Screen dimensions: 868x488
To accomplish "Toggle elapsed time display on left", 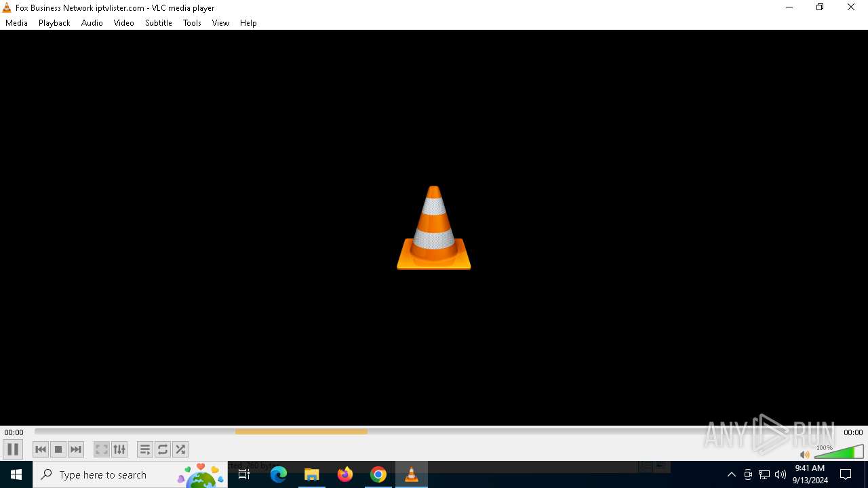I will pos(14,432).
